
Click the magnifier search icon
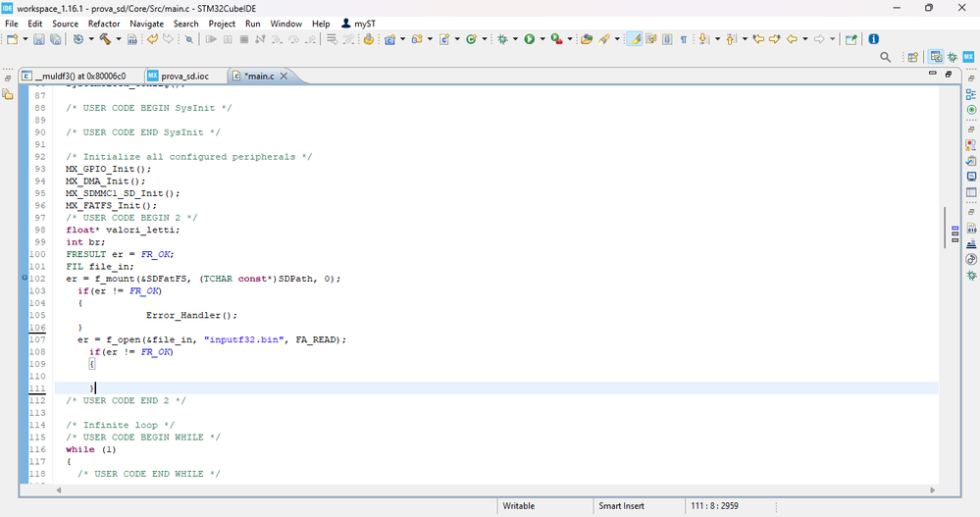(886, 58)
